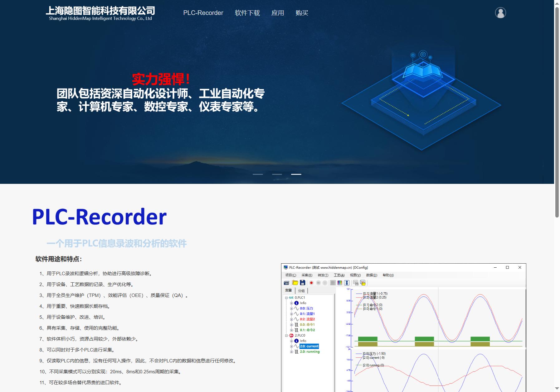Click the yellow open-folder toolbar icon
560x392 pixels.
click(295, 283)
